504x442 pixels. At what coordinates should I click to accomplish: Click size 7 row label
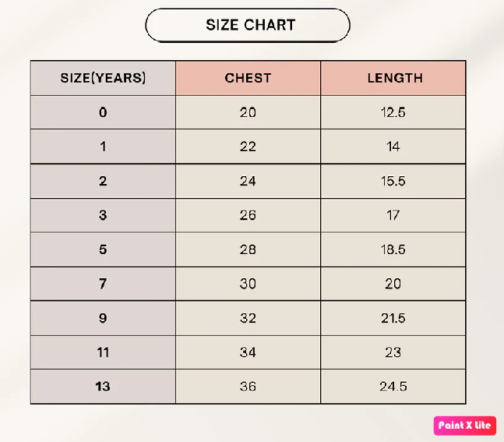pos(103,284)
